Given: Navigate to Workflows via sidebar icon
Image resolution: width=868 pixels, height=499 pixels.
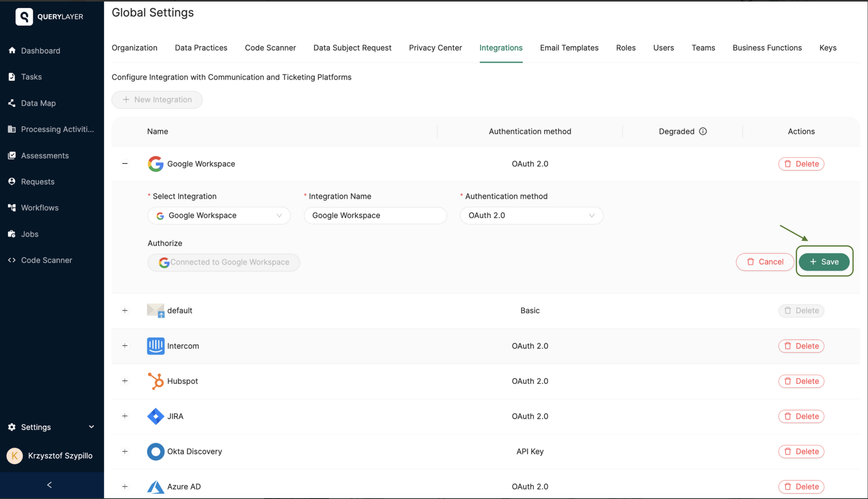Looking at the screenshot, I should pyautogui.click(x=40, y=208).
